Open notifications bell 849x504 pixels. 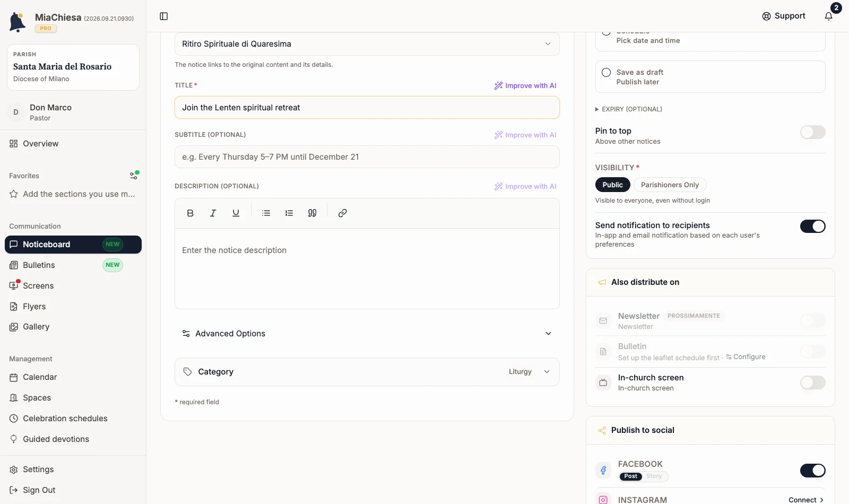click(x=828, y=16)
